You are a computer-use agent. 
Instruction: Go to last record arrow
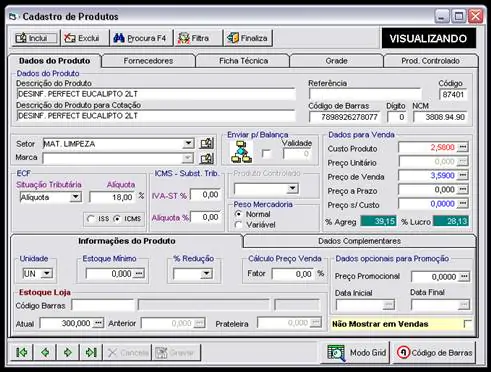91,352
